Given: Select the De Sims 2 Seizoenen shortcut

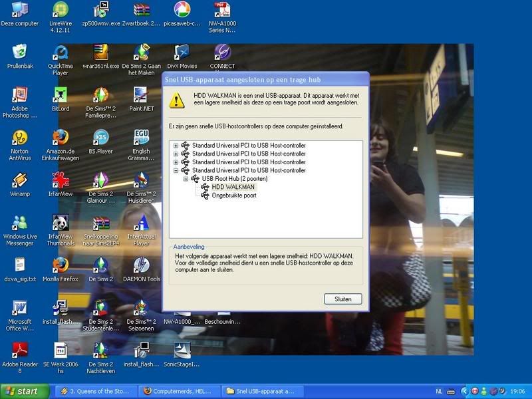Looking at the screenshot, I should (141, 315).
